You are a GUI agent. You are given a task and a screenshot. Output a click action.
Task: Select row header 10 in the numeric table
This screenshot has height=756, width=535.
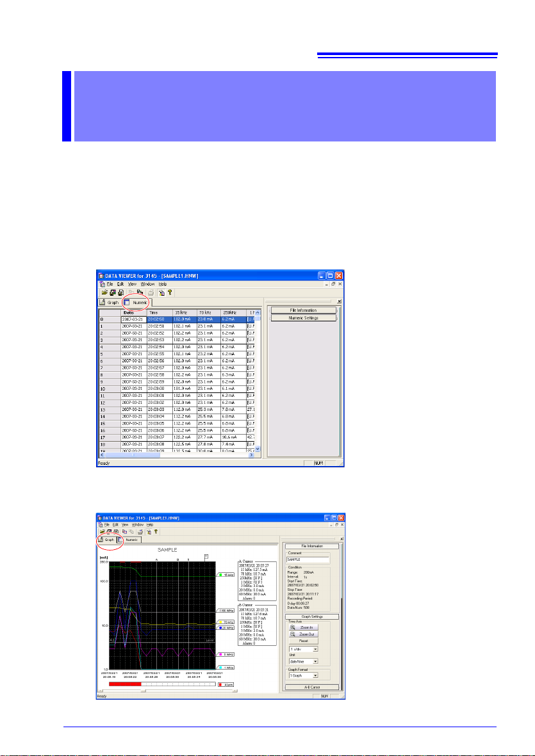point(110,389)
